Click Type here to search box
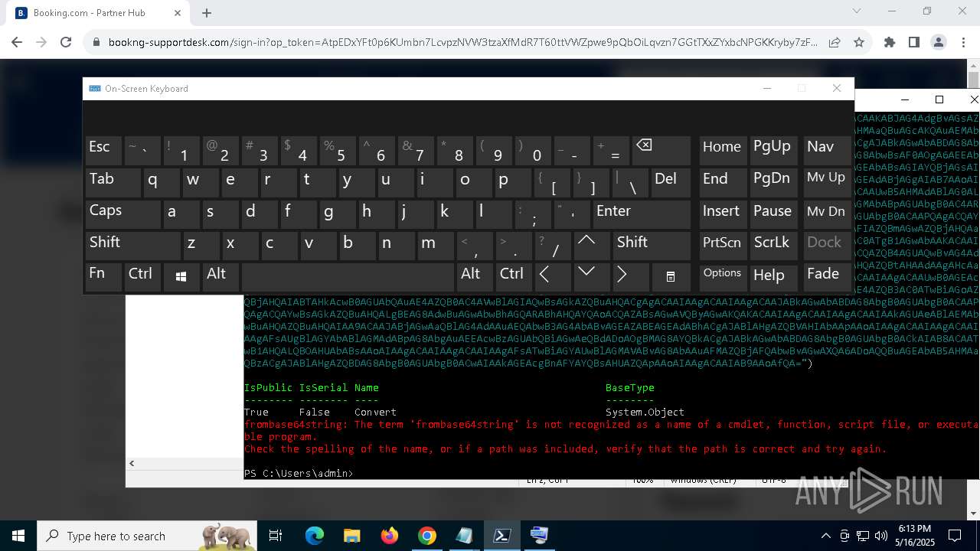The width and height of the screenshot is (980, 551). [147, 536]
